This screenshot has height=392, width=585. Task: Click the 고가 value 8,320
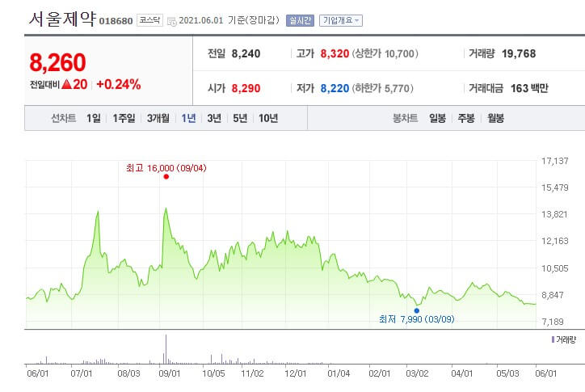pyautogui.click(x=335, y=54)
